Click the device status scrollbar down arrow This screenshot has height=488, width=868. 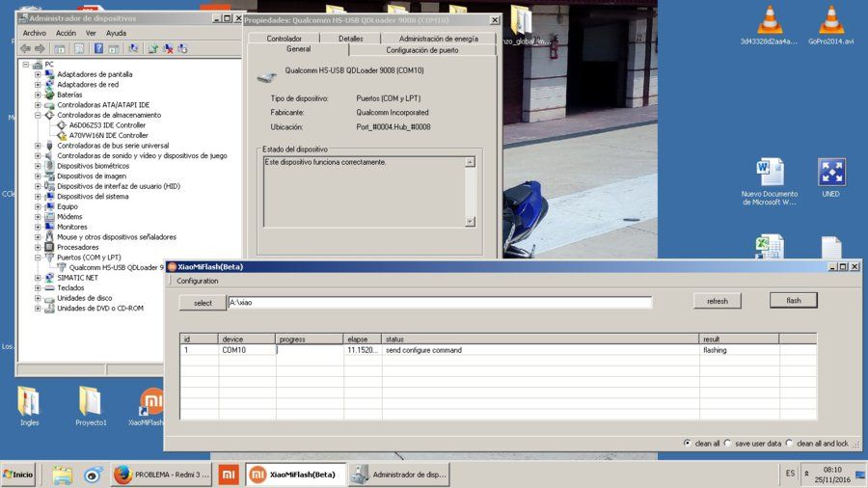470,221
